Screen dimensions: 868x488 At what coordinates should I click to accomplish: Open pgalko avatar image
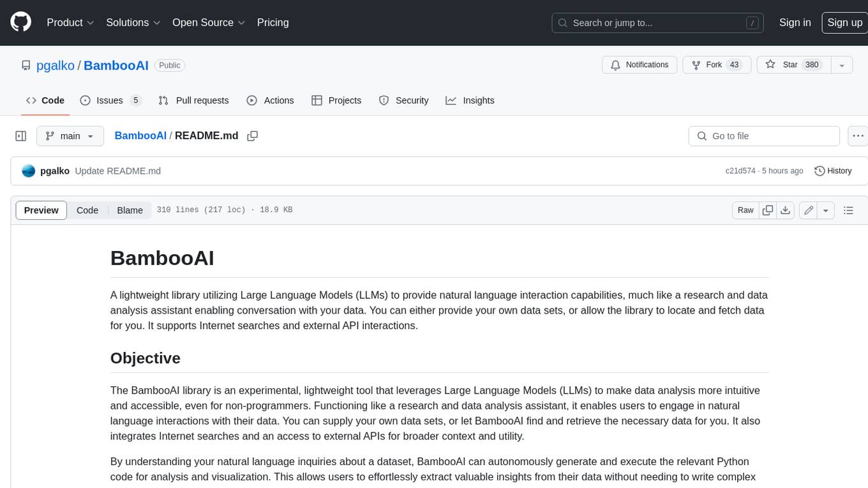tap(29, 171)
